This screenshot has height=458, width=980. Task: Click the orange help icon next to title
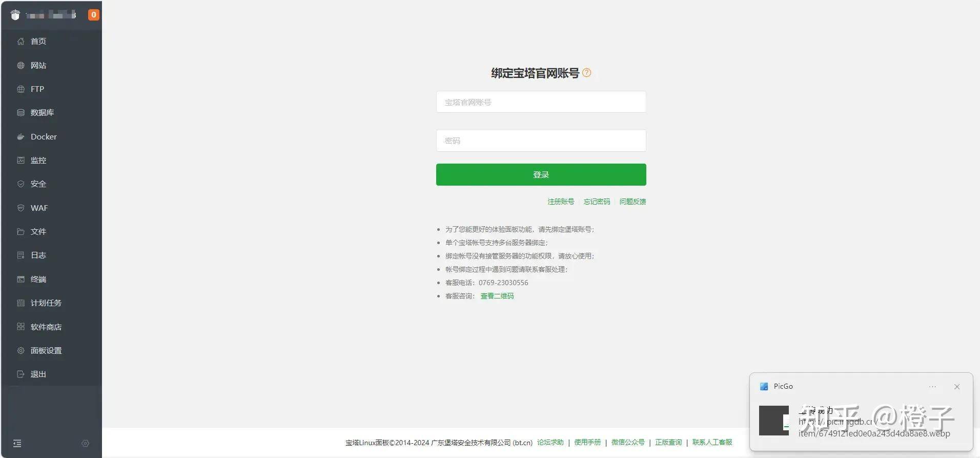(x=587, y=73)
